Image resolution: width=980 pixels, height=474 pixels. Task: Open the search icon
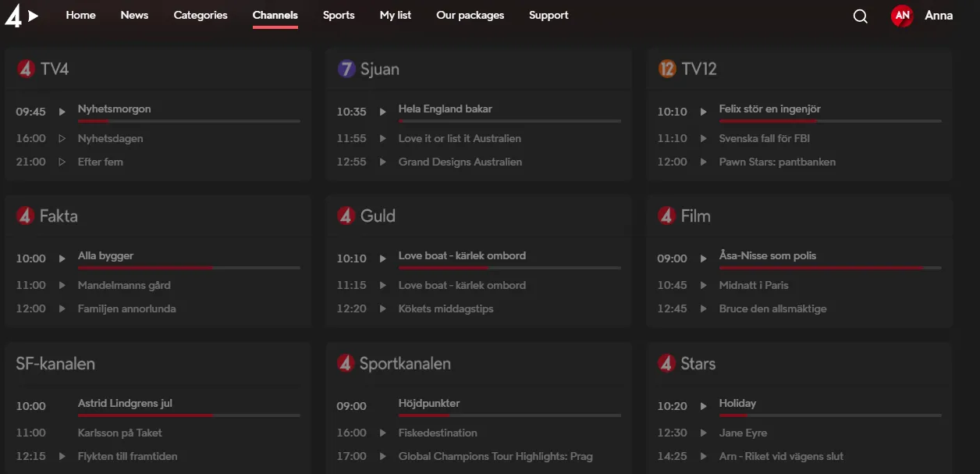(860, 16)
